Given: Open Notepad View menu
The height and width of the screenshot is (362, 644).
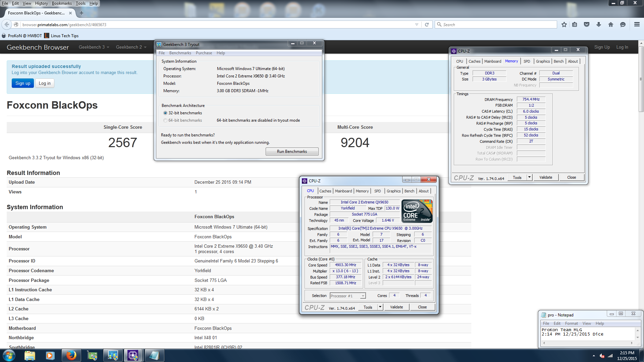Looking at the screenshot, I should click(x=587, y=323).
